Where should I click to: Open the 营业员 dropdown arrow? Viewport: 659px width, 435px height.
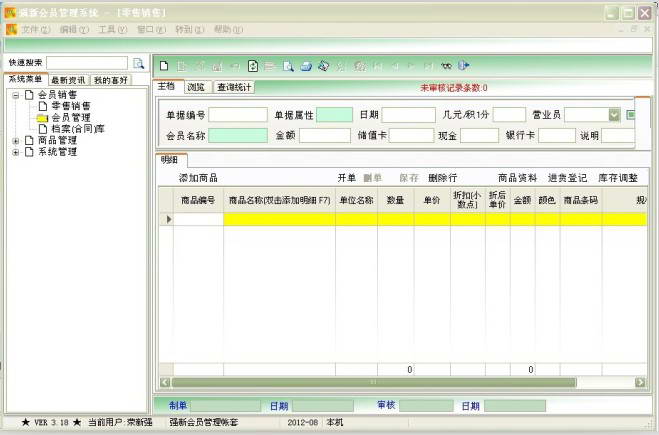614,115
